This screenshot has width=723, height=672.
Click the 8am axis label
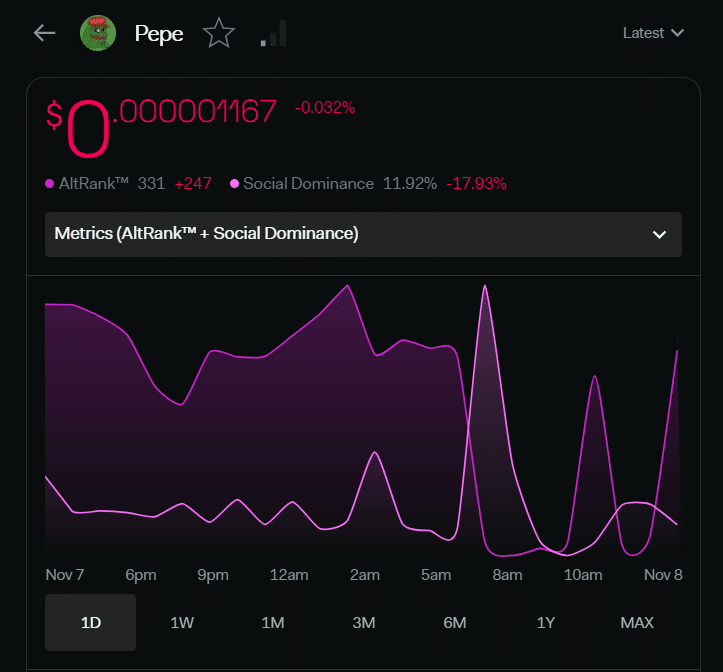507,575
